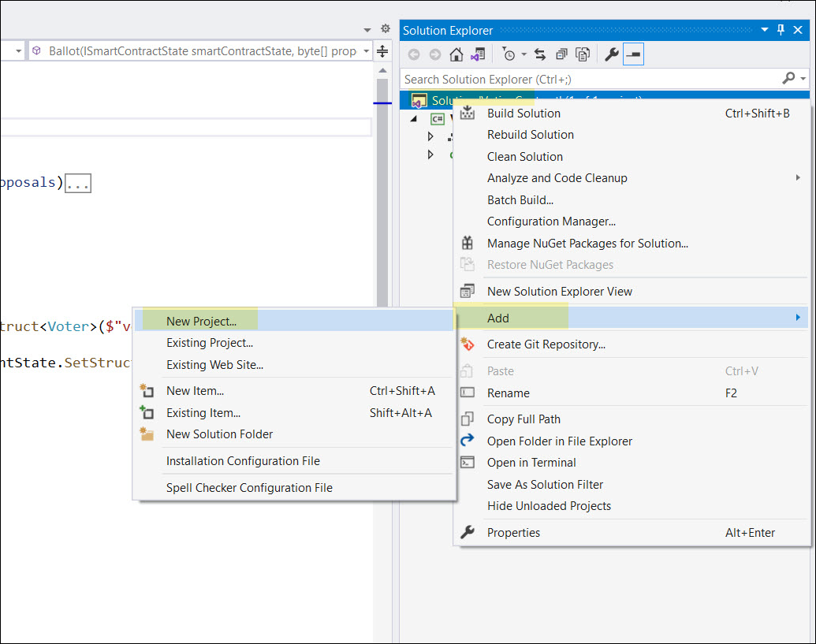Choose Open in Terminal
This screenshot has width=816, height=644.
632,463
